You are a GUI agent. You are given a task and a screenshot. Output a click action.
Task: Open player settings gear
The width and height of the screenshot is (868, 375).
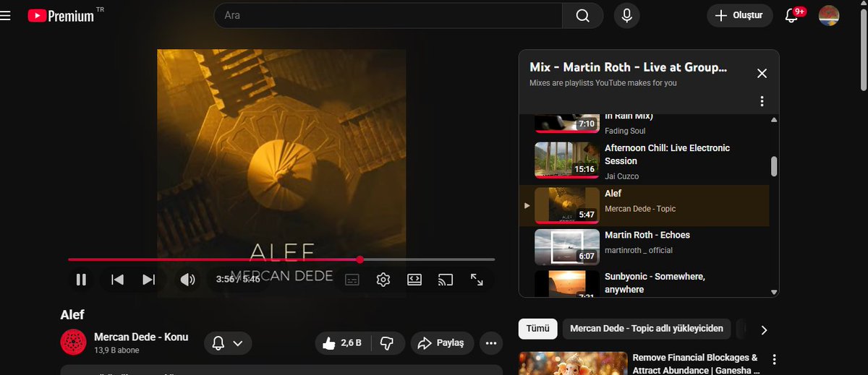pyautogui.click(x=383, y=280)
